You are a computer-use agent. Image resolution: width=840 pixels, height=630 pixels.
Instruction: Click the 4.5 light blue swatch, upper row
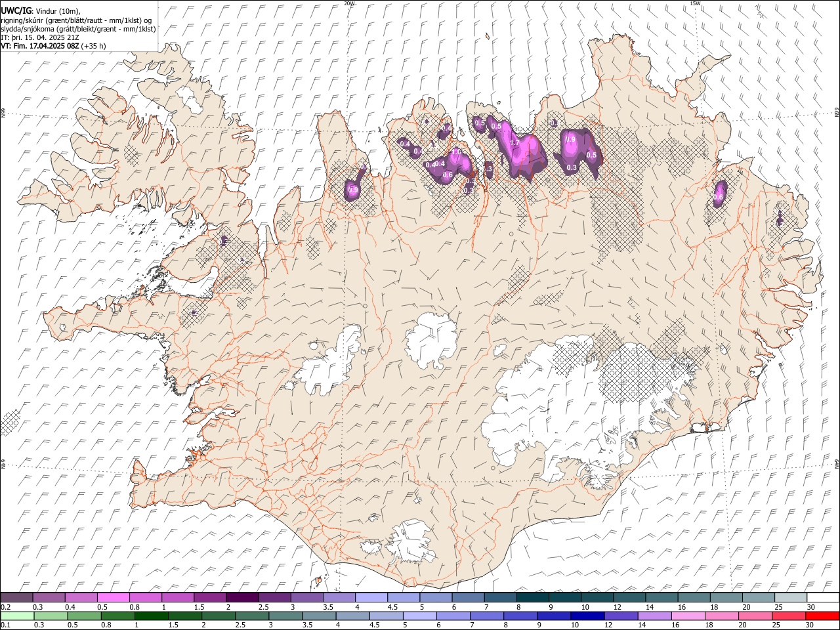[403, 597]
